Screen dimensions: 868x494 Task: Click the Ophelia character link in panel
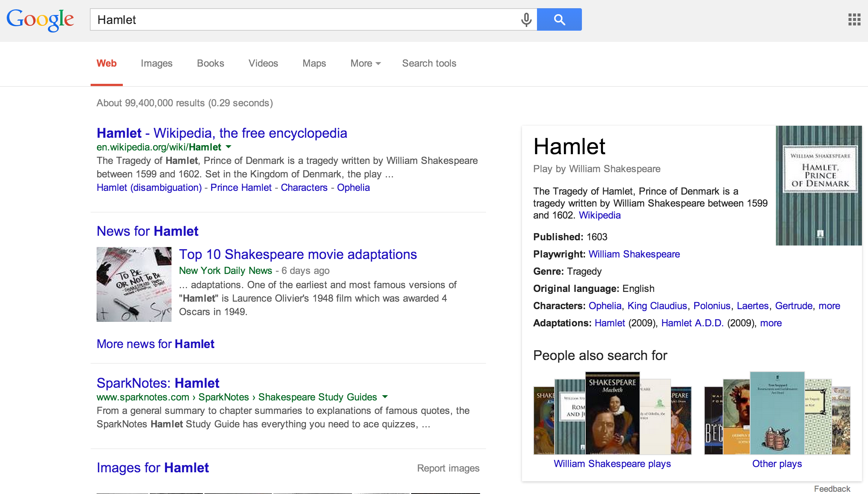[x=605, y=306]
